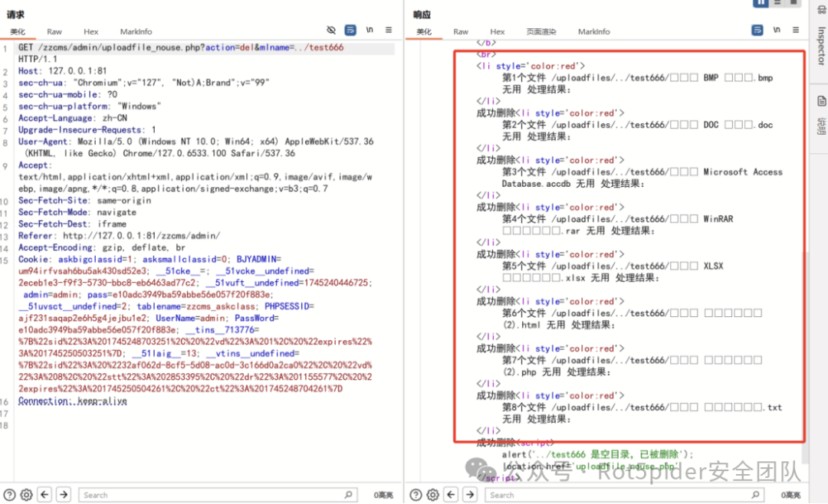Go to next match arrow under response
This screenshot has width=828, height=504.
[470, 495]
